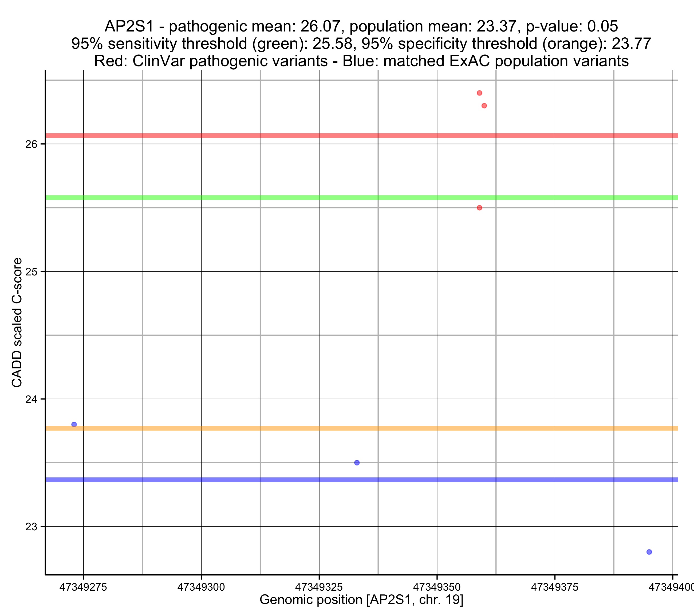This screenshot has height=616, width=694.
Task: Click the y-axis tick label 25
Action: click(x=31, y=272)
